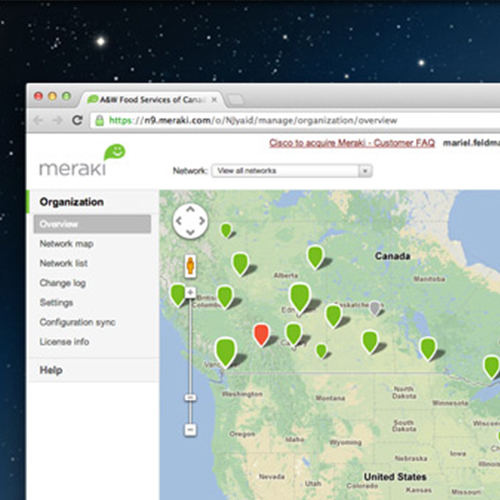
Task: Click the Organization section header
Action: (x=72, y=202)
